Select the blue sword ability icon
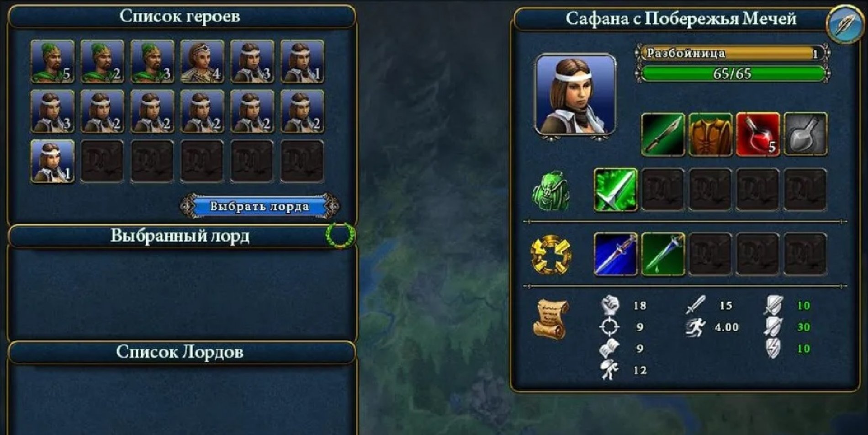 click(615, 255)
